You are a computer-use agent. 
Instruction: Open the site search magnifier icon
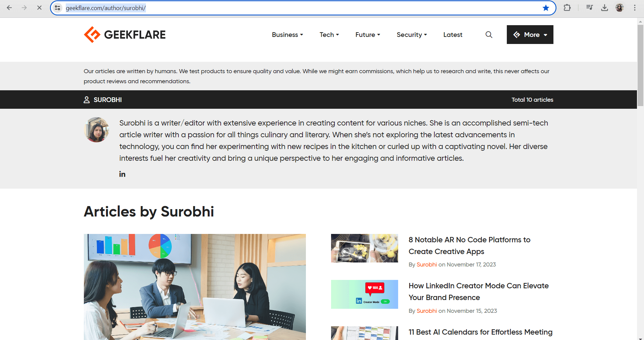tap(489, 35)
